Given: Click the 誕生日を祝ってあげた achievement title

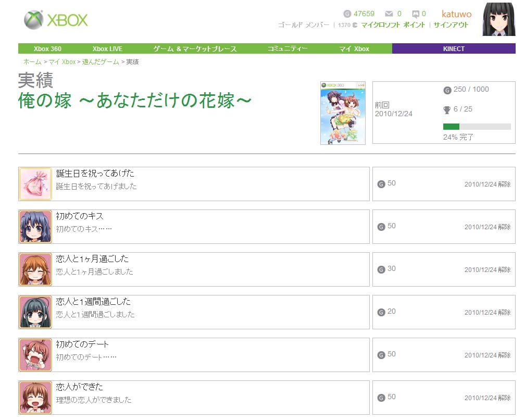Looking at the screenshot, I should [x=95, y=173].
